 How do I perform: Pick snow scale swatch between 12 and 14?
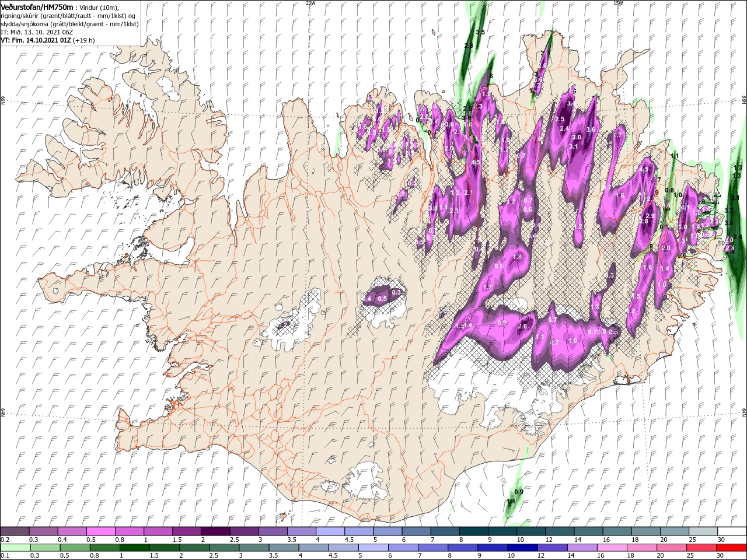[x=558, y=531]
